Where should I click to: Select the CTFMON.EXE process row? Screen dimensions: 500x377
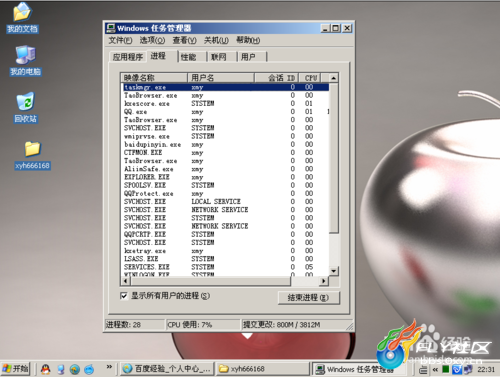coord(225,153)
